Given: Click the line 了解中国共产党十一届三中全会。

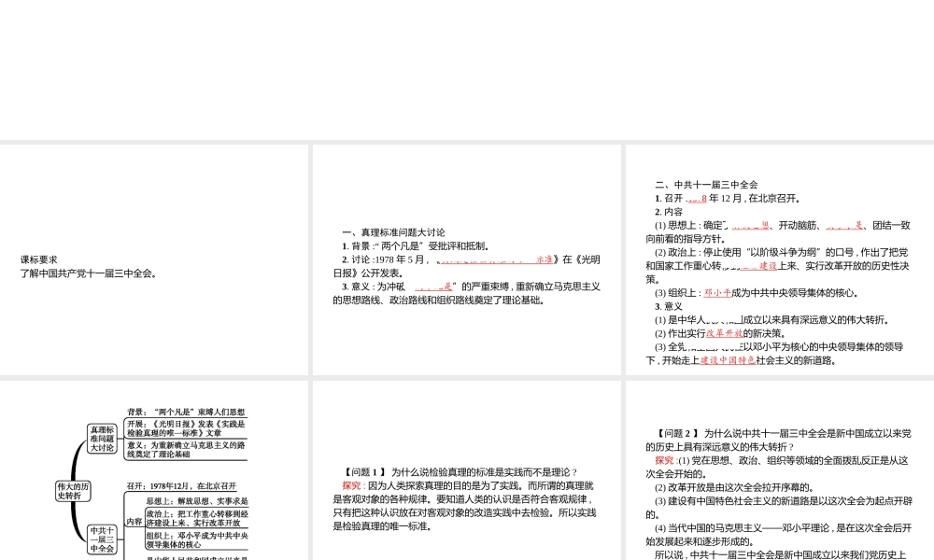Looking at the screenshot, I should tap(89, 273).
